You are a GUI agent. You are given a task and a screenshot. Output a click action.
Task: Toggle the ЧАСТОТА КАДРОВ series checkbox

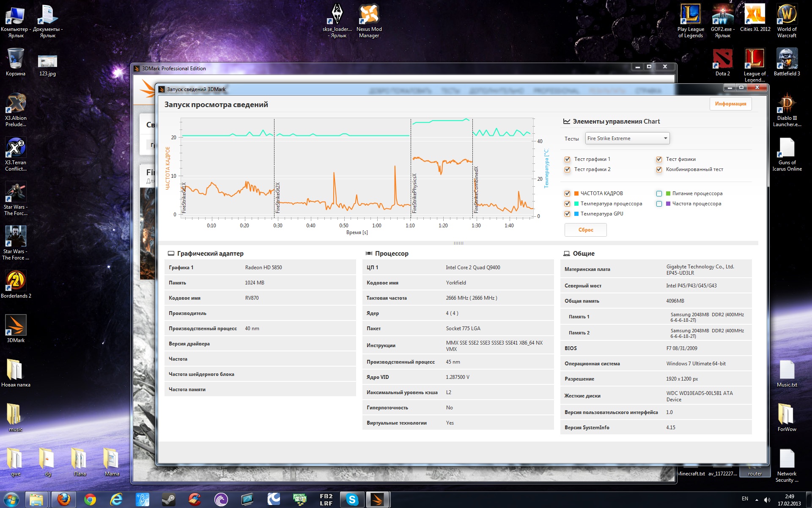point(567,193)
